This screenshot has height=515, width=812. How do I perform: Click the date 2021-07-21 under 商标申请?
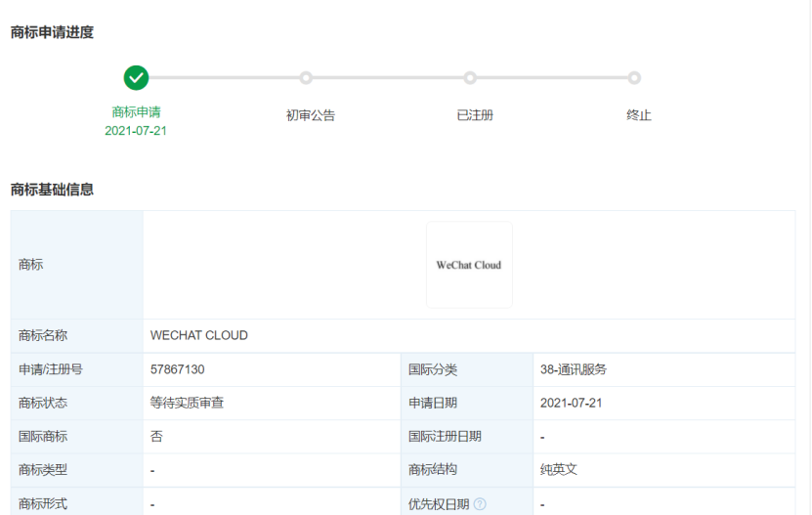click(x=136, y=131)
